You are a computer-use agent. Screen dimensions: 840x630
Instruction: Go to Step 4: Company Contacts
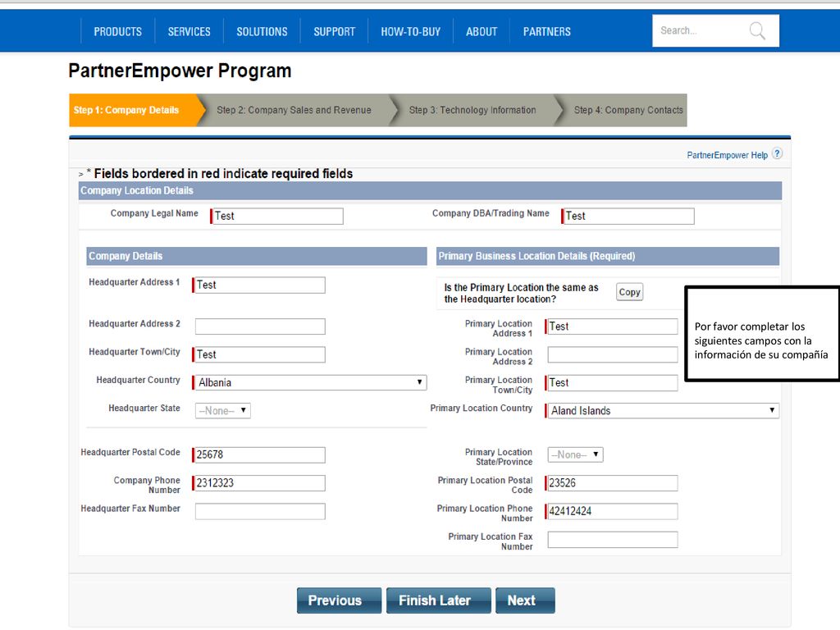tap(628, 110)
